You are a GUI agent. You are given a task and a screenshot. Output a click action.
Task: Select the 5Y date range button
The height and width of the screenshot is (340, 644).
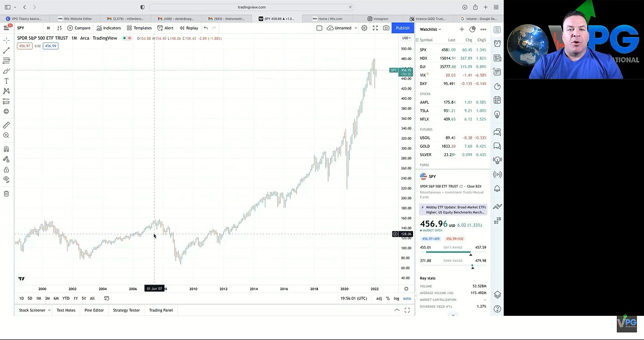tap(84, 298)
